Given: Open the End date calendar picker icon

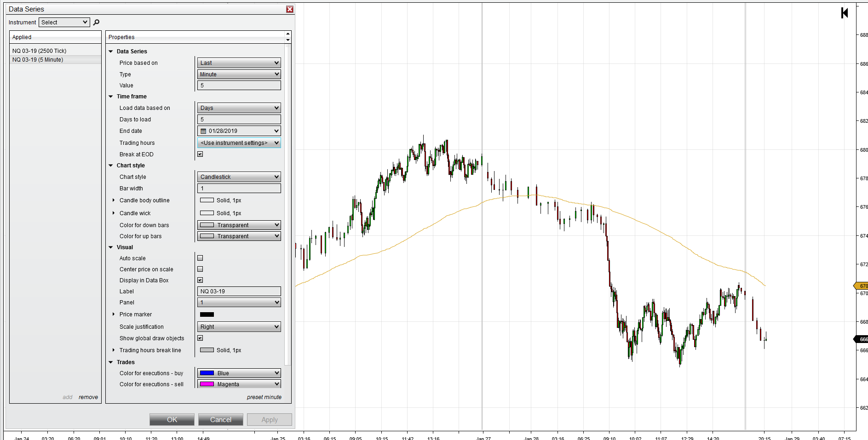Looking at the screenshot, I should 203,131.
